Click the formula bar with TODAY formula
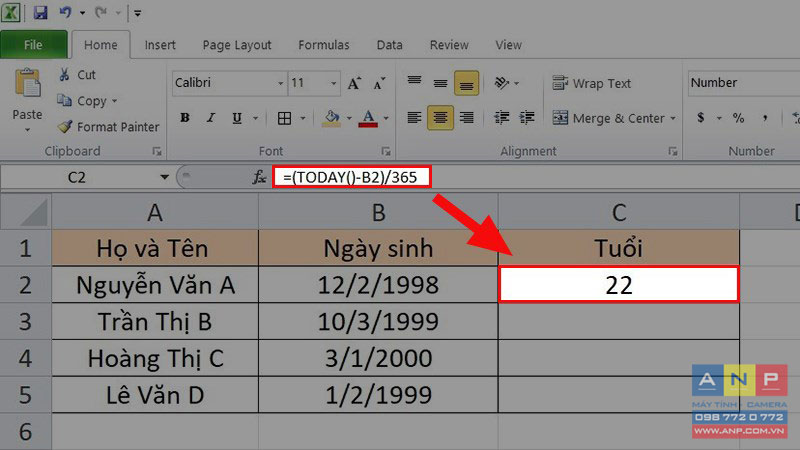Viewport: 800px width, 450px height. click(x=352, y=177)
